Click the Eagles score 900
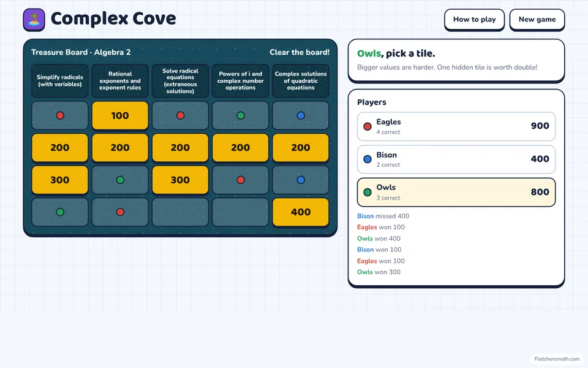This screenshot has height=368, width=588. (540, 126)
